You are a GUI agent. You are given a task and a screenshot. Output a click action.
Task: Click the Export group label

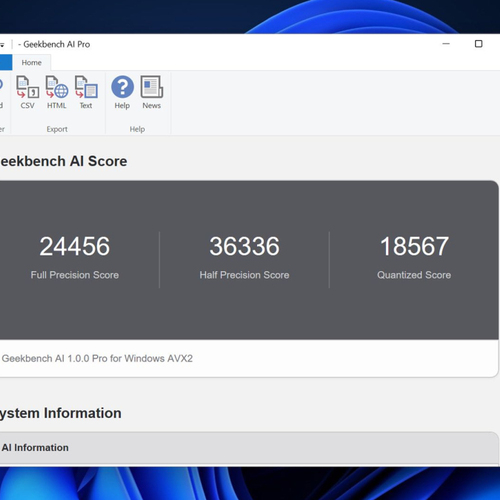pyautogui.click(x=57, y=129)
